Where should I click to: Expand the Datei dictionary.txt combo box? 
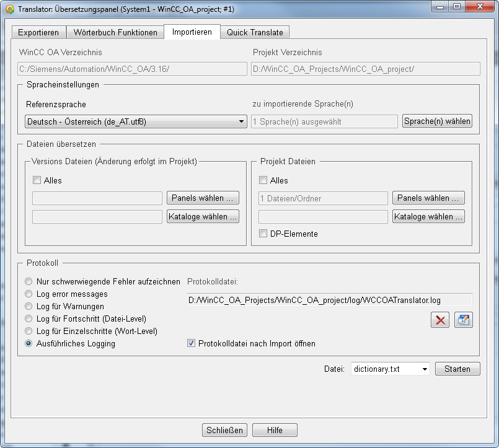(x=390, y=369)
